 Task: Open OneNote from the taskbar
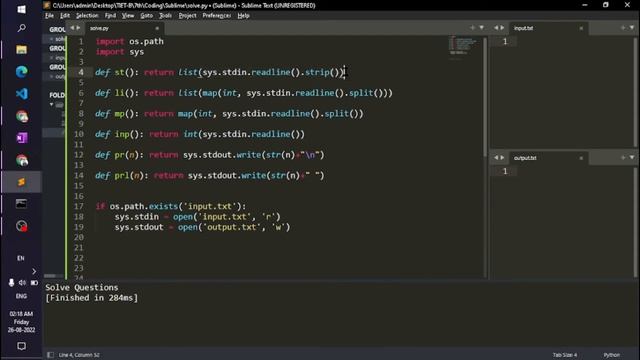pos(21,138)
